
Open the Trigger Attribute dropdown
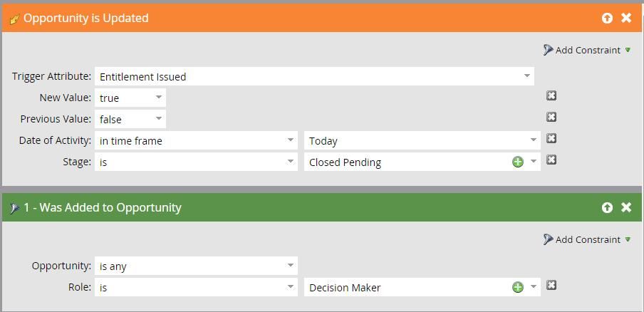tap(527, 76)
